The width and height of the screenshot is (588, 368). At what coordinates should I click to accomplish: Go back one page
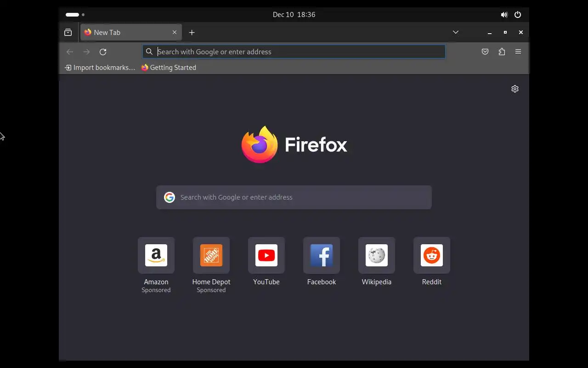pyautogui.click(x=70, y=52)
